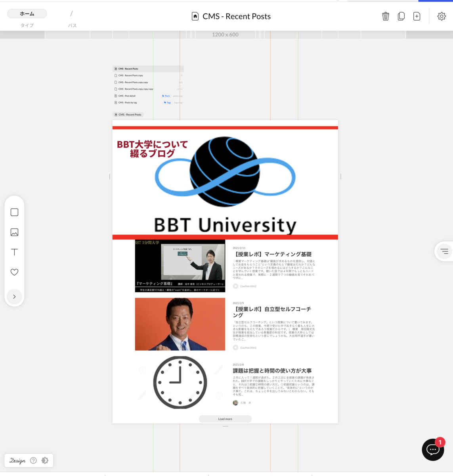Screen dimensions: 453x476
Task: Open CMS - Post detail page
Action: (x=148, y=96)
